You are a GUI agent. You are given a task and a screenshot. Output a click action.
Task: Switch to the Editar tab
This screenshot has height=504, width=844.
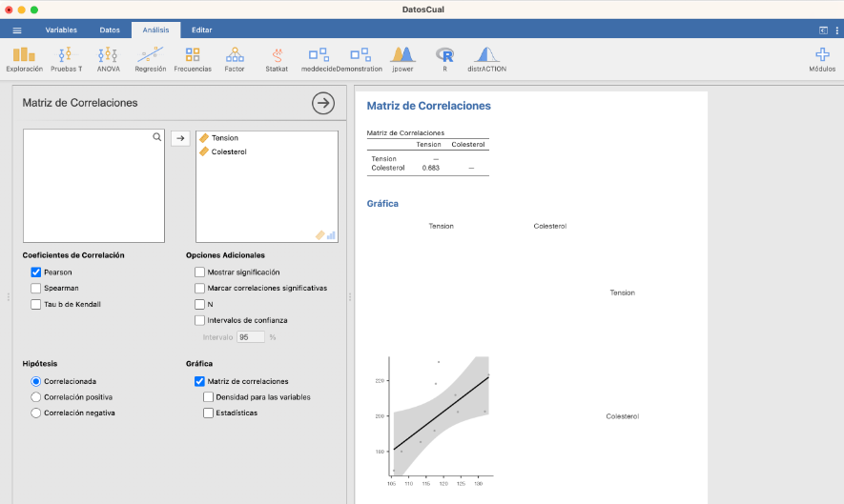pos(202,30)
